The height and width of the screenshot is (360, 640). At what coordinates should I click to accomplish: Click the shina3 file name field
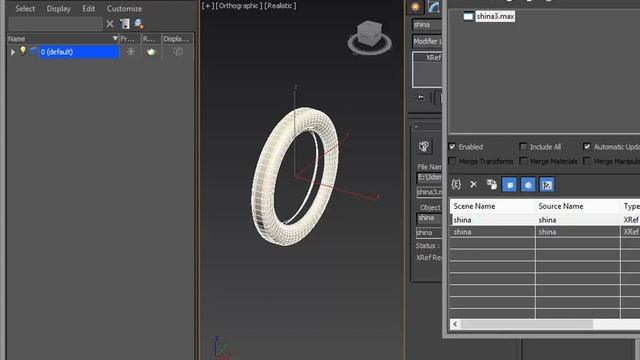coord(429,192)
